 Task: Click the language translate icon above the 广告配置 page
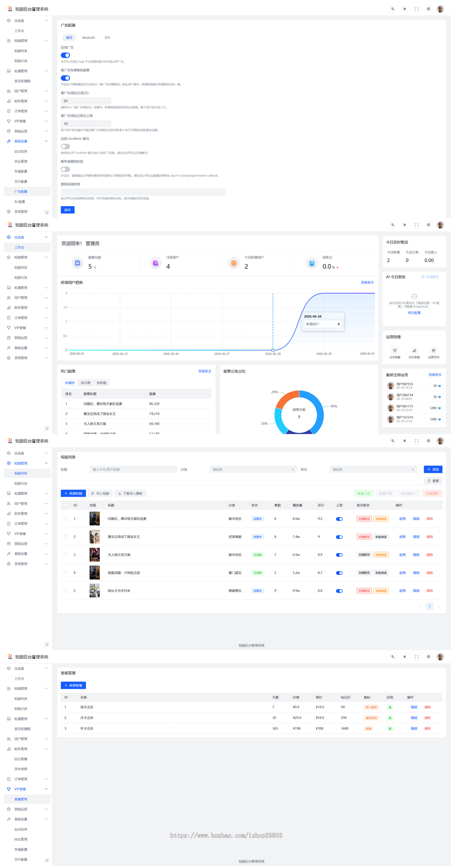coord(393,9)
